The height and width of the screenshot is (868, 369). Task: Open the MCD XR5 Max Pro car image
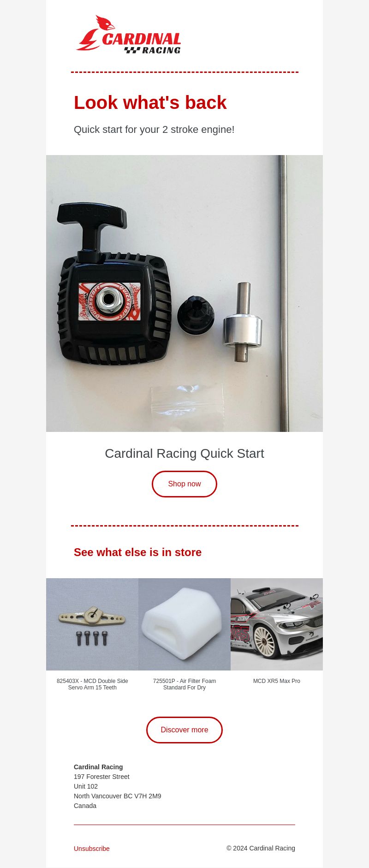(277, 624)
